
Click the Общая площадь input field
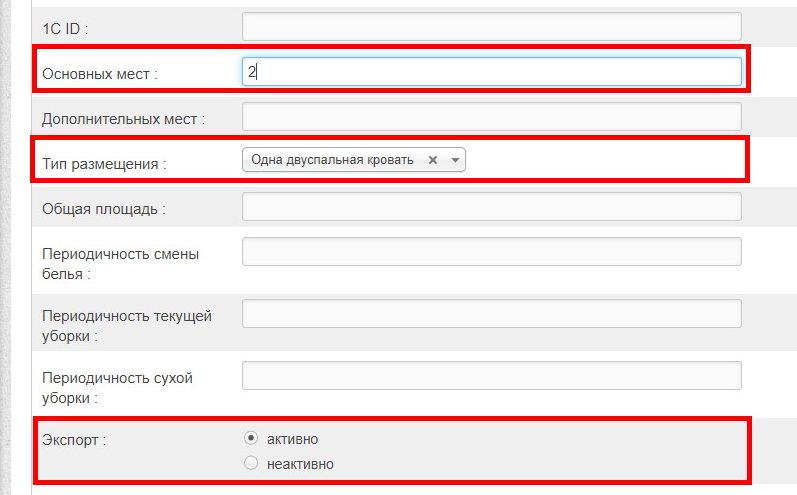point(492,206)
